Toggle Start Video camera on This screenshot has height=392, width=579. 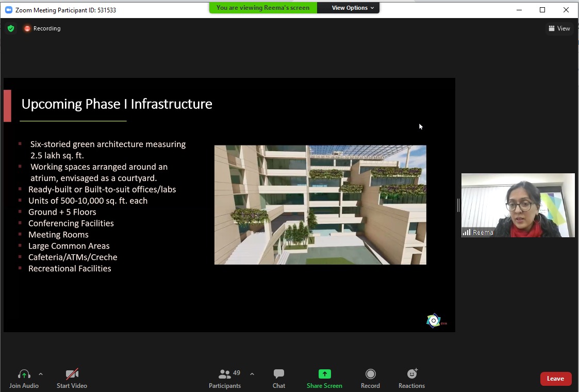pyautogui.click(x=72, y=374)
